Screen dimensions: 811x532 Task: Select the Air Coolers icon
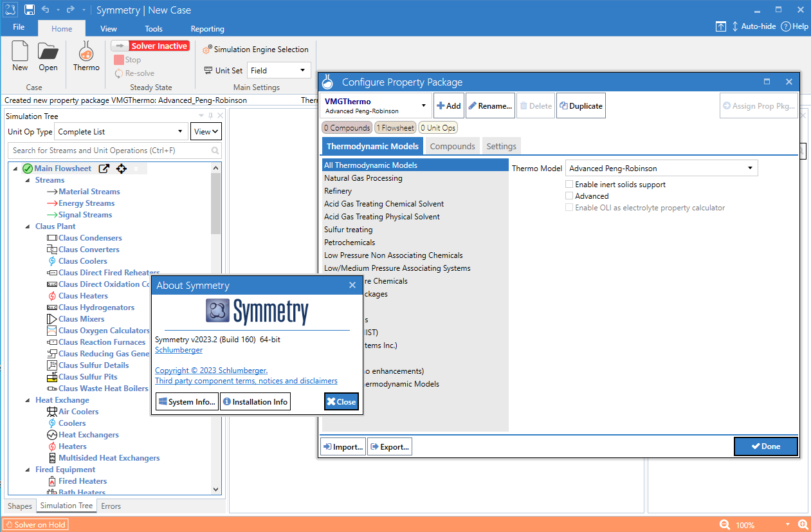tap(52, 412)
